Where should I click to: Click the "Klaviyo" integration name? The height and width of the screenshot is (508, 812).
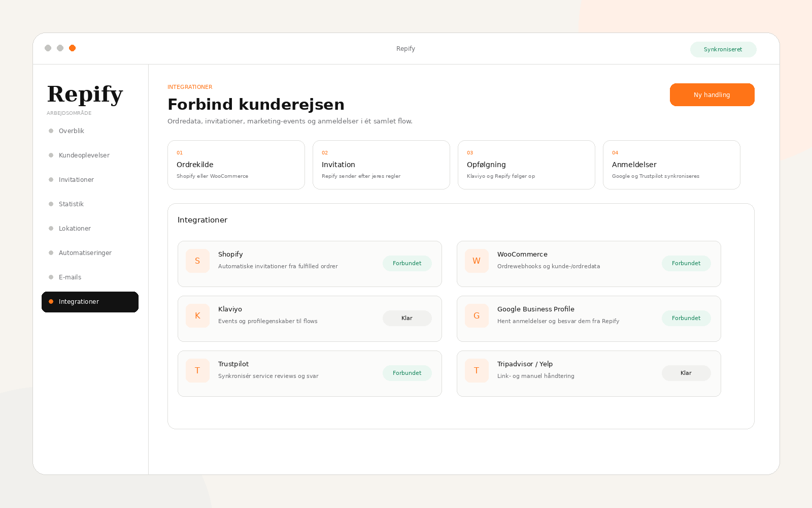coord(230,309)
